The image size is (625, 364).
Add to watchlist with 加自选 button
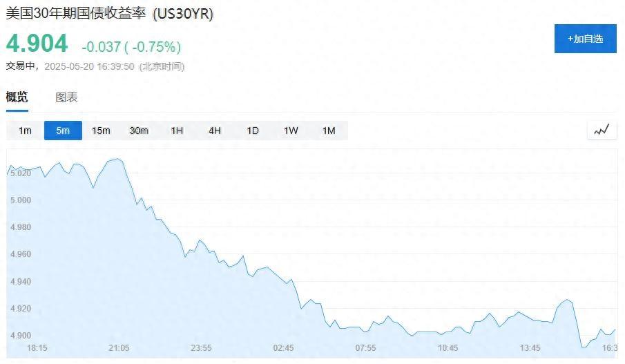585,39
